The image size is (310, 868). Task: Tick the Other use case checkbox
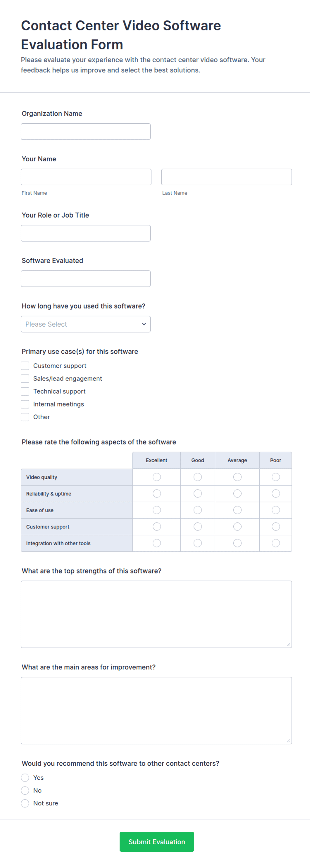25,417
